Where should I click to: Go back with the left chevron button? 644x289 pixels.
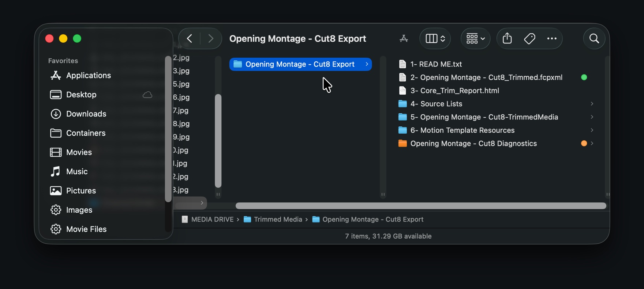(190, 38)
